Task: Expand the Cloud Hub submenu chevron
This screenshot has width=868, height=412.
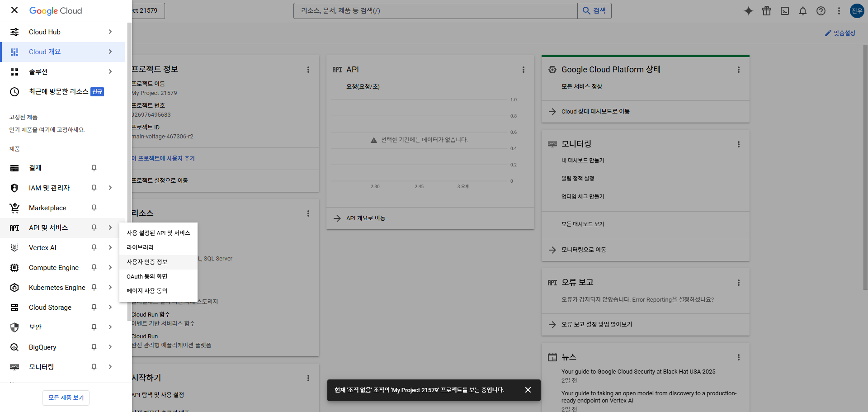Action: coord(110,32)
